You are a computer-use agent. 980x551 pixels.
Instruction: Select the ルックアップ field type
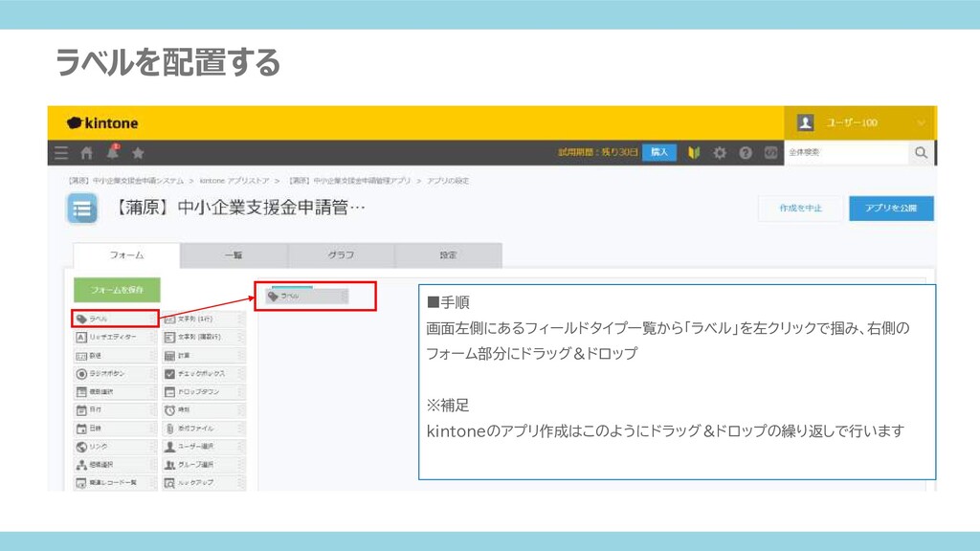pyautogui.click(x=204, y=483)
